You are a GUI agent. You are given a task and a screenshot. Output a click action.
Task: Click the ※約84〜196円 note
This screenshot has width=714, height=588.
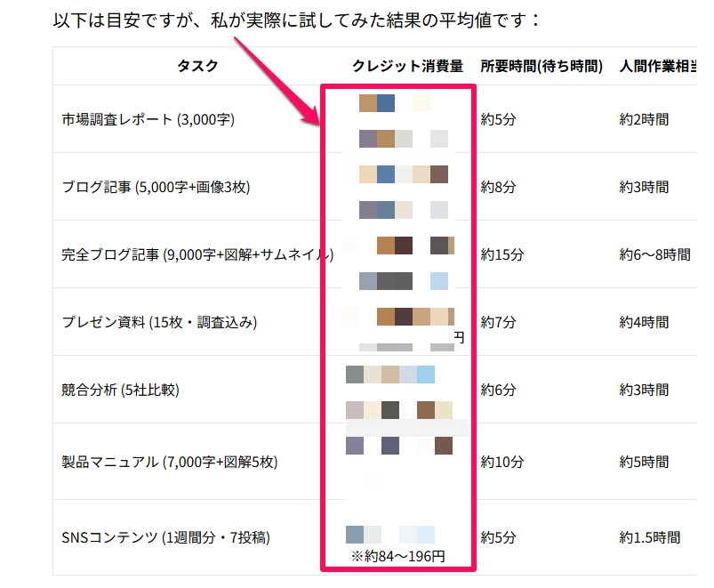coord(398,557)
